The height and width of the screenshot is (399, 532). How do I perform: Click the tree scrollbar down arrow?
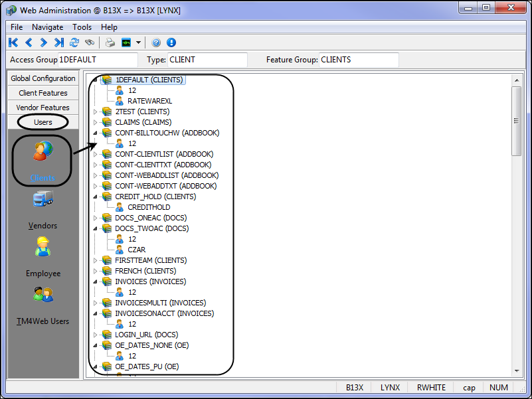click(515, 370)
